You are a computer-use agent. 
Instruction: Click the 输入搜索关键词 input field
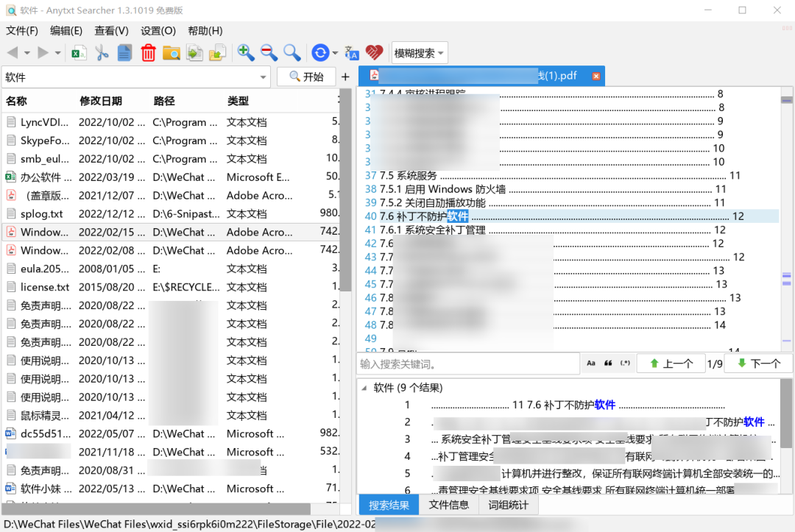point(467,363)
